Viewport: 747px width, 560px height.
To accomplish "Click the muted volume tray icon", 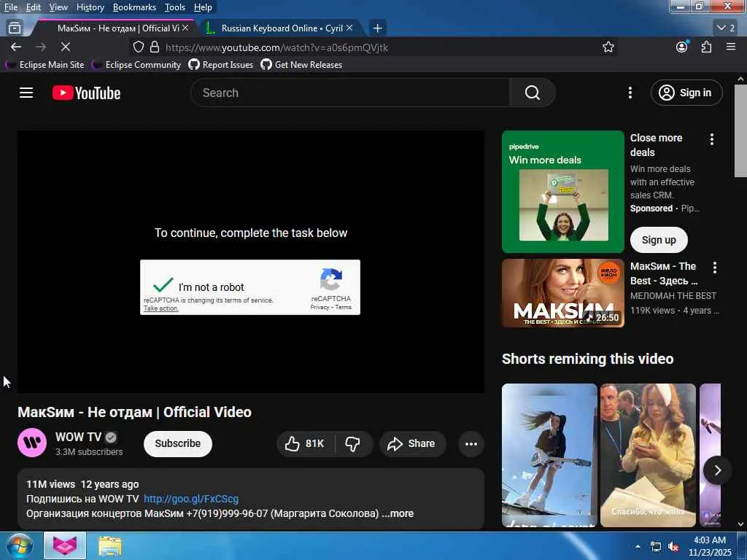I will [673, 547].
